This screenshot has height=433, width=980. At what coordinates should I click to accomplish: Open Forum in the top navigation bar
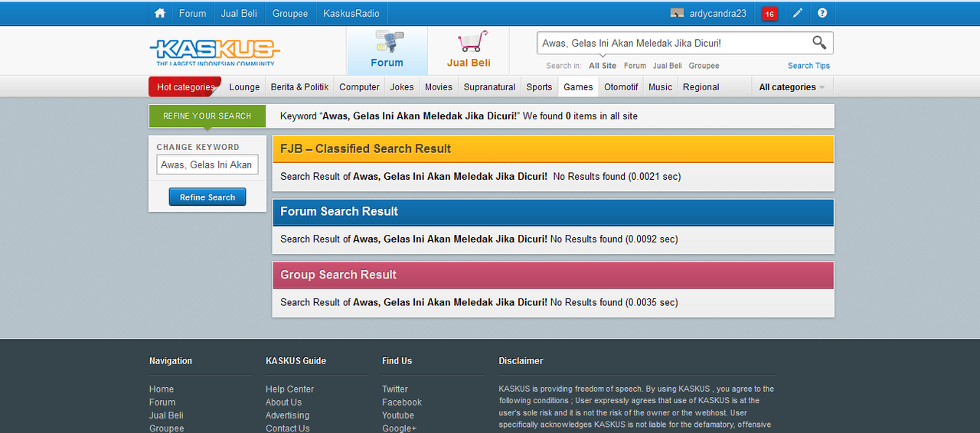(x=192, y=13)
